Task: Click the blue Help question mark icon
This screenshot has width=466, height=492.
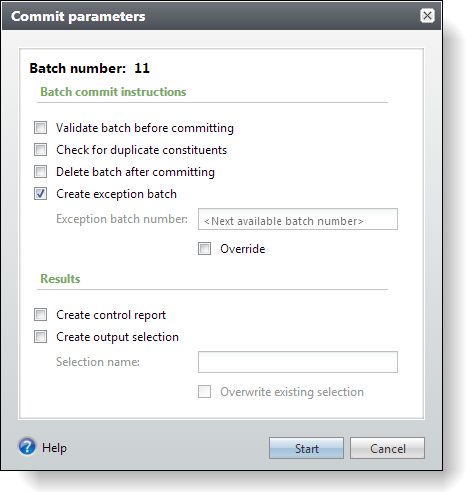Action: click(x=27, y=447)
